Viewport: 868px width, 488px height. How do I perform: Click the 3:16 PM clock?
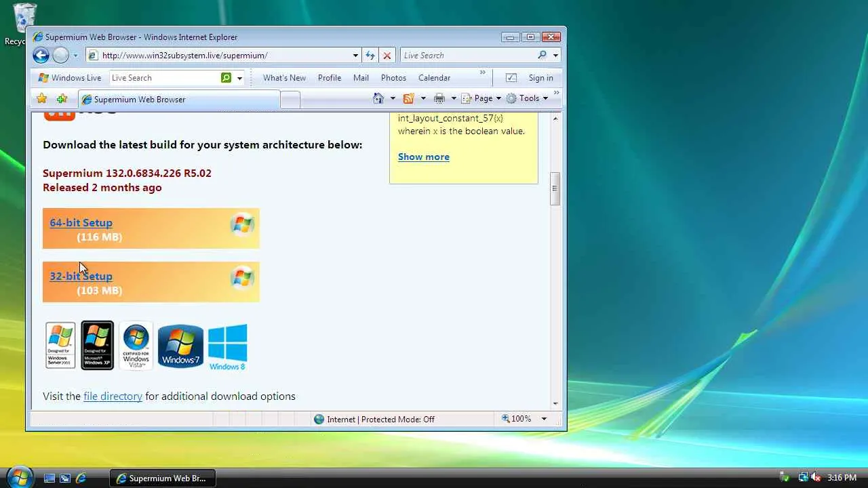[x=842, y=478]
